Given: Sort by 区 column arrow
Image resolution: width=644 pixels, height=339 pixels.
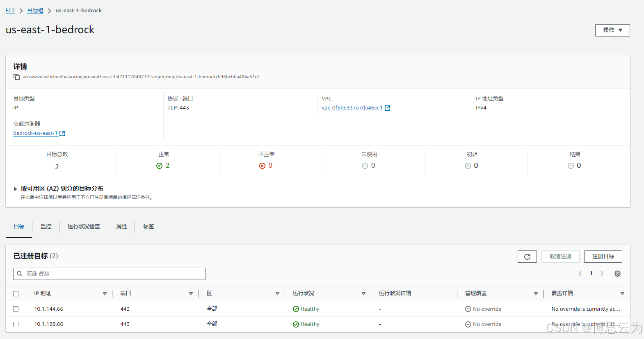Looking at the screenshot, I should click(x=277, y=293).
